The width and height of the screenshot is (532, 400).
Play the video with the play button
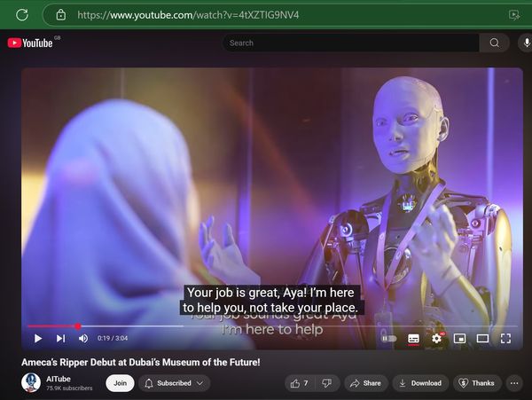(x=38, y=338)
